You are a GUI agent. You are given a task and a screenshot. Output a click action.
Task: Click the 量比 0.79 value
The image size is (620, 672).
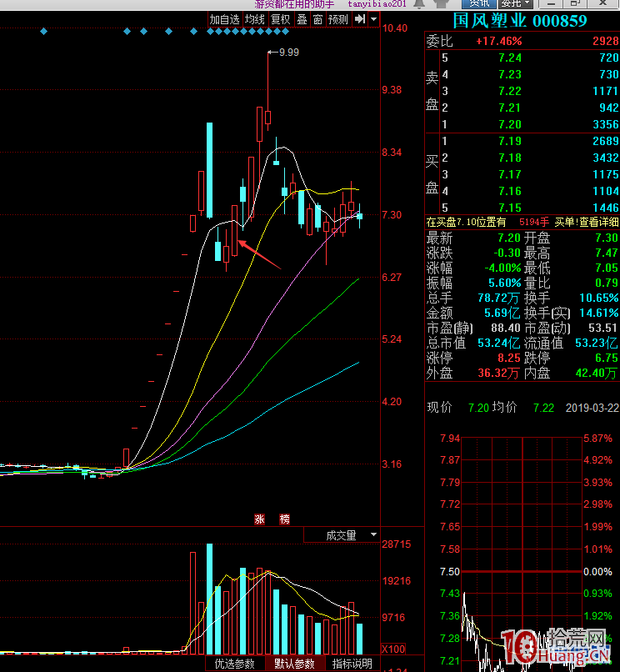coord(607,283)
